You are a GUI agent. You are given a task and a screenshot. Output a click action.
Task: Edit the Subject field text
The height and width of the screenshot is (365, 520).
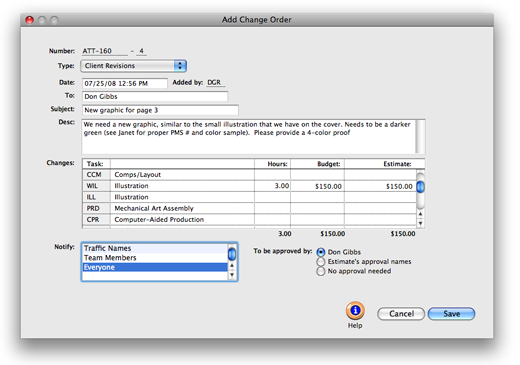click(160, 110)
